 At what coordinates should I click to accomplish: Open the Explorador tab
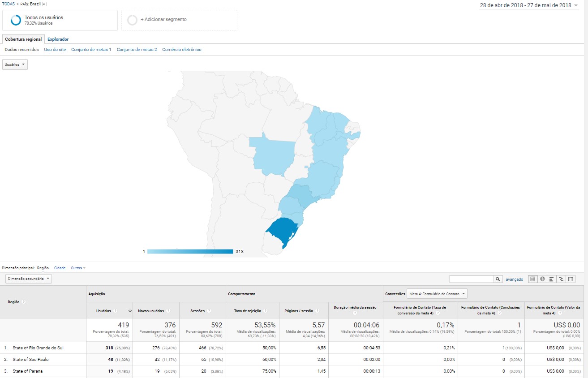58,39
